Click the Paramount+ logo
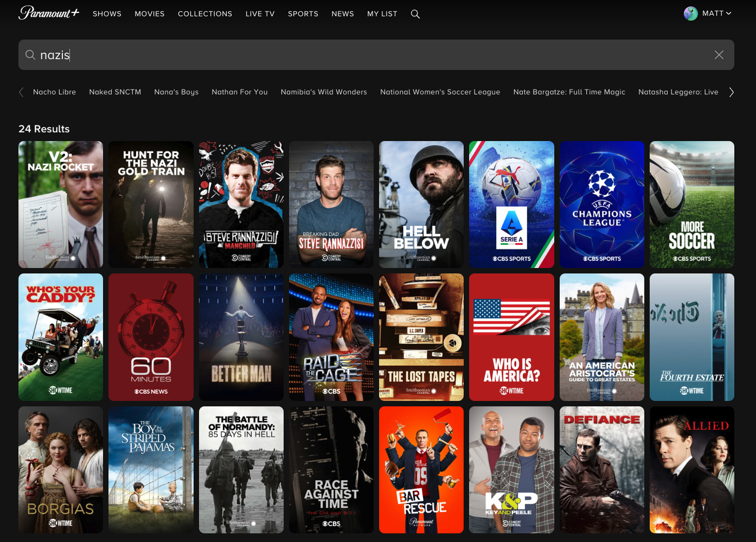Viewport: 756px width, 542px height. [49, 13]
